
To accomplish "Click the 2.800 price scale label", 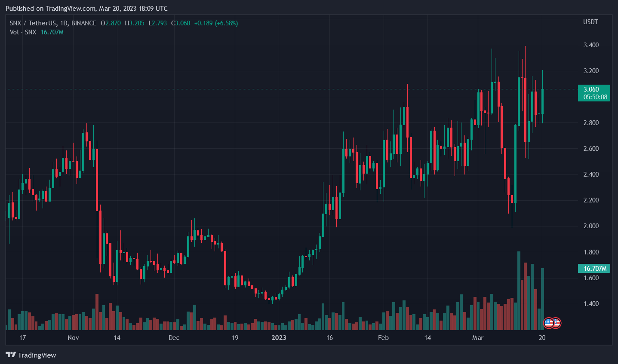I will pyautogui.click(x=591, y=123).
